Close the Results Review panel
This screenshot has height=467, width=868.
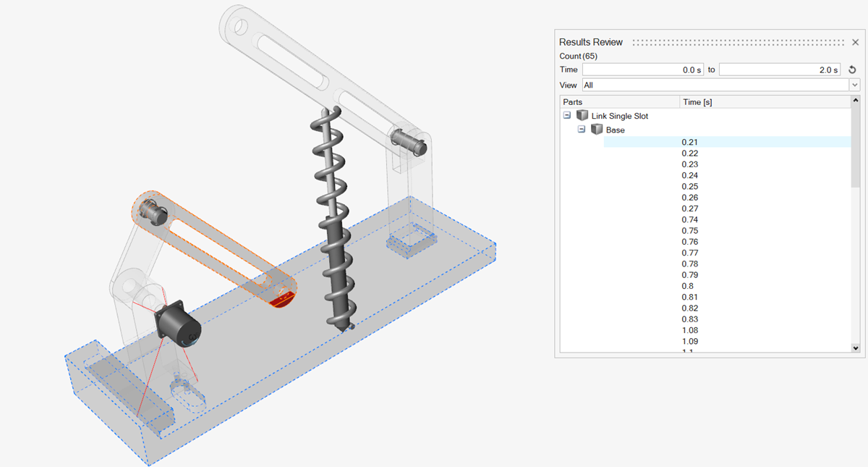point(855,43)
